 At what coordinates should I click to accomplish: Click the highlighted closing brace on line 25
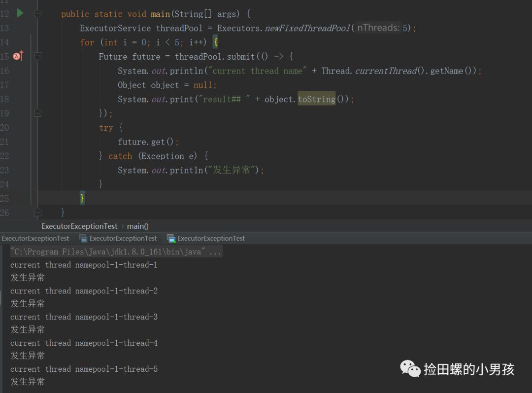click(82, 198)
